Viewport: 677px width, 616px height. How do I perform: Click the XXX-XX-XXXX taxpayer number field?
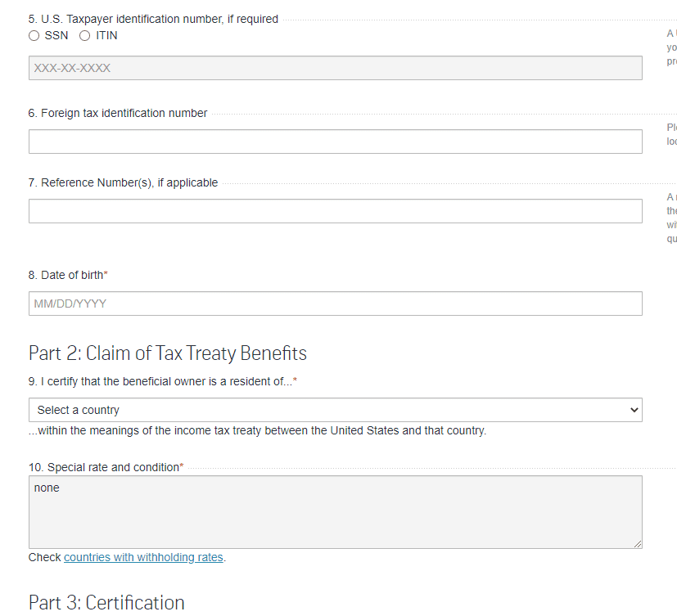[x=335, y=68]
